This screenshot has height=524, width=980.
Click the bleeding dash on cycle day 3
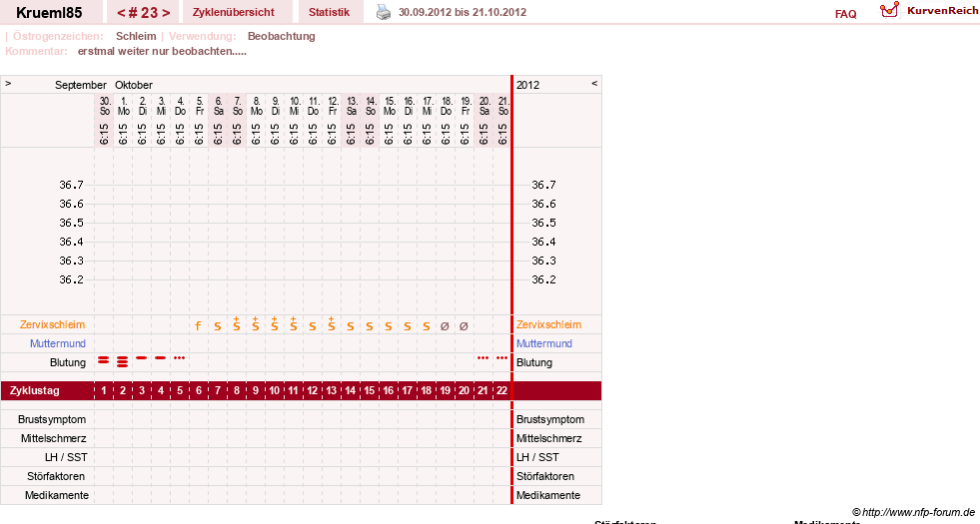142,358
